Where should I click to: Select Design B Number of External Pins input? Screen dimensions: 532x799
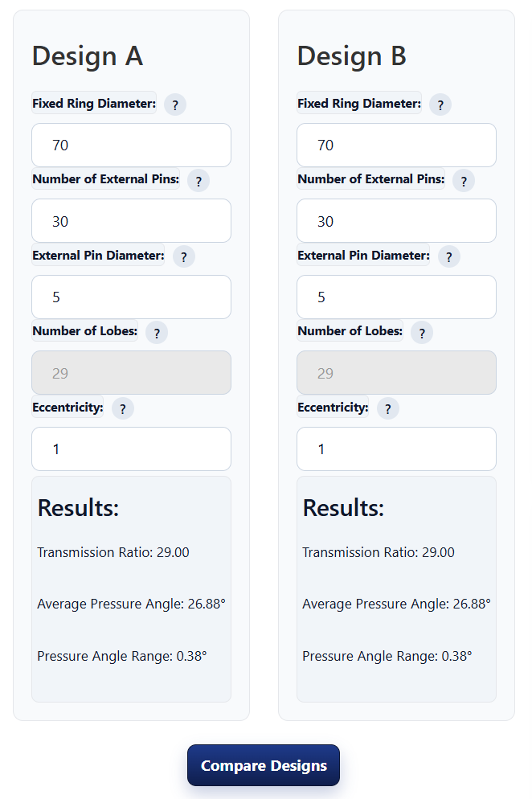click(x=396, y=221)
